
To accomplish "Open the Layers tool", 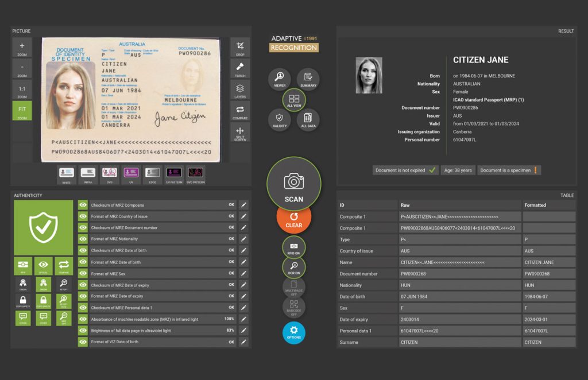I will 240,90.
